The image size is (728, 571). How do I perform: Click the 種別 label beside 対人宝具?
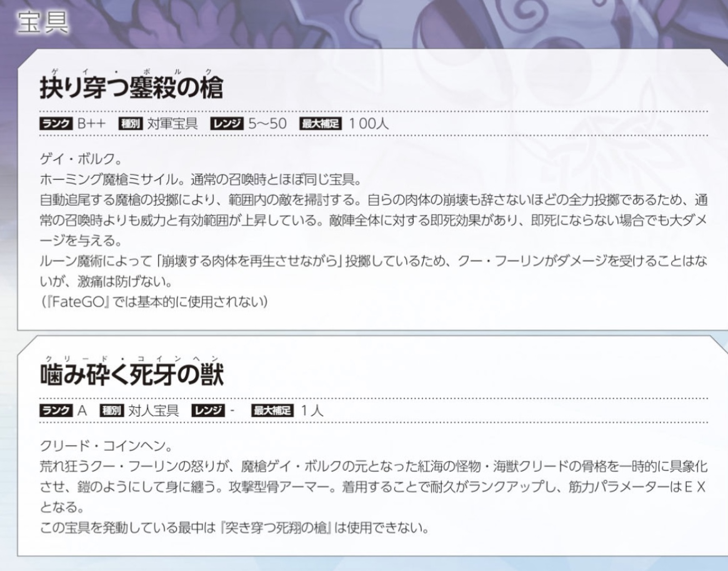point(112,411)
